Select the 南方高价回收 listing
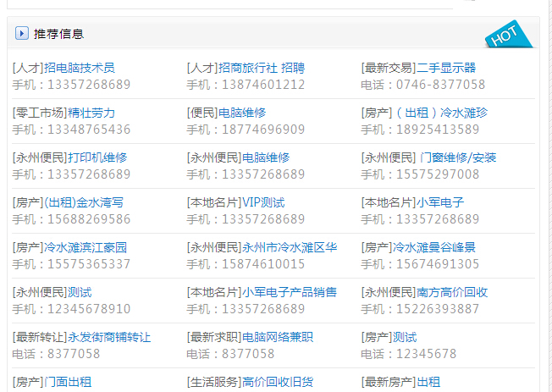Viewport: 552px width, 392px height. coord(424,292)
